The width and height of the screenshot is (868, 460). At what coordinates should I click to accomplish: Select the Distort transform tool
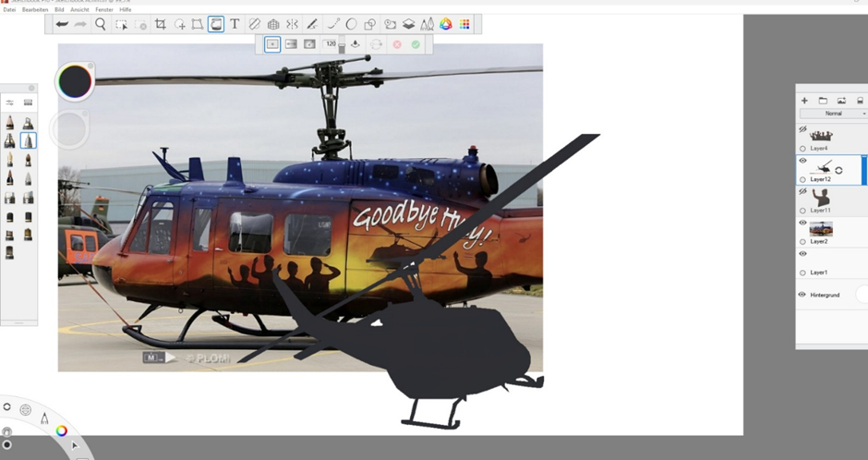(197, 24)
